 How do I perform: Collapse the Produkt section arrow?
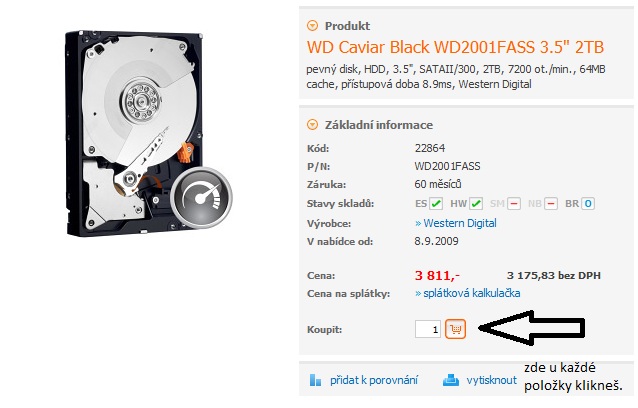(x=312, y=26)
